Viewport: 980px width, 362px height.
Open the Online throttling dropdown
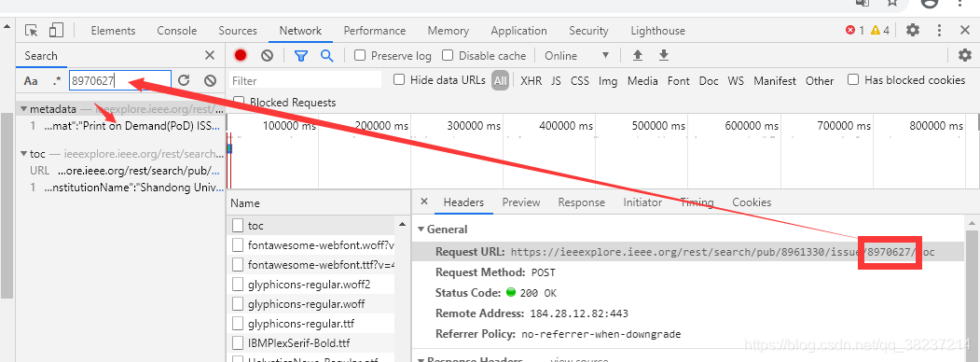[576, 56]
